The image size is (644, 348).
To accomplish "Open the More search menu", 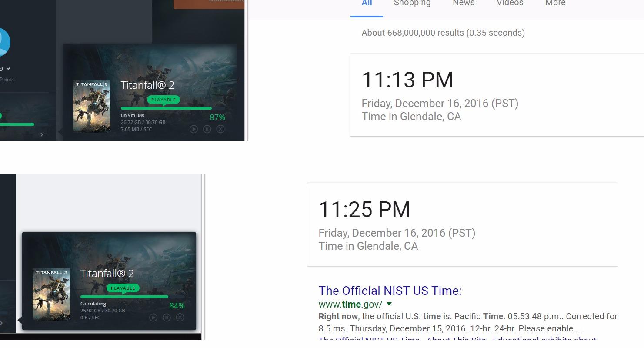I will pos(555,3).
